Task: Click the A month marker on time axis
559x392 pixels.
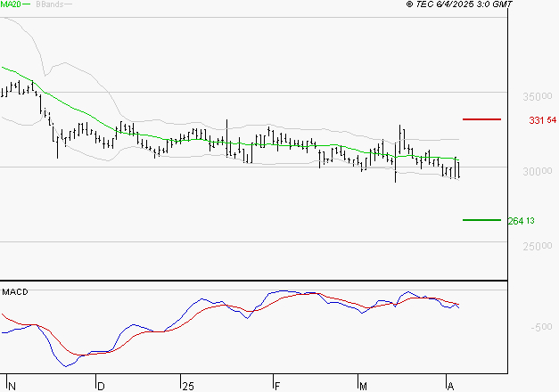Action: pos(450,387)
